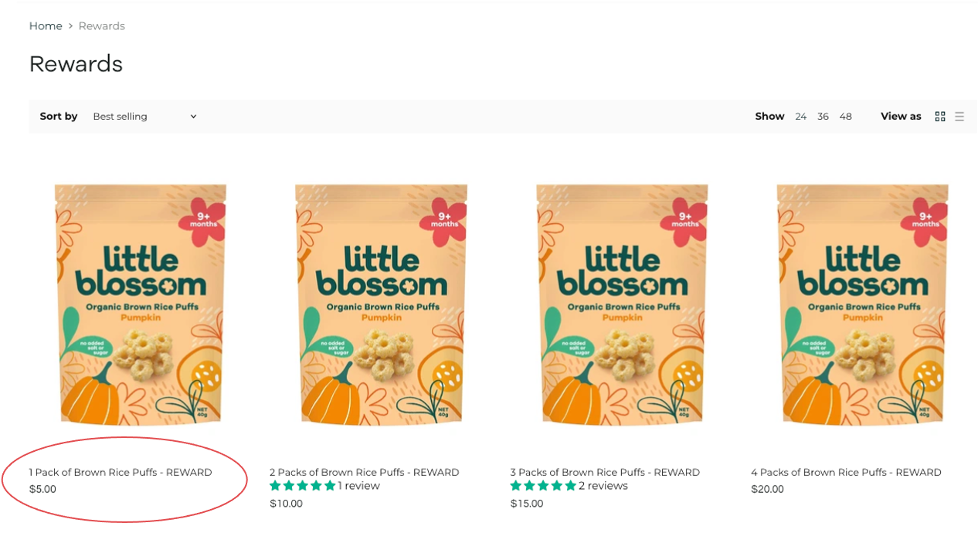Click fourth product pouch image
Viewport: 978px width, 560px height.
862,304
